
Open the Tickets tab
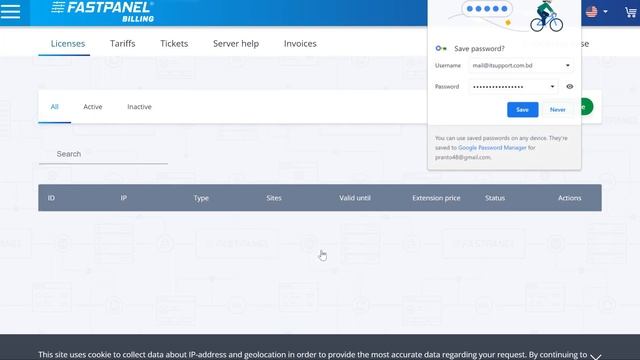[174, 44]
